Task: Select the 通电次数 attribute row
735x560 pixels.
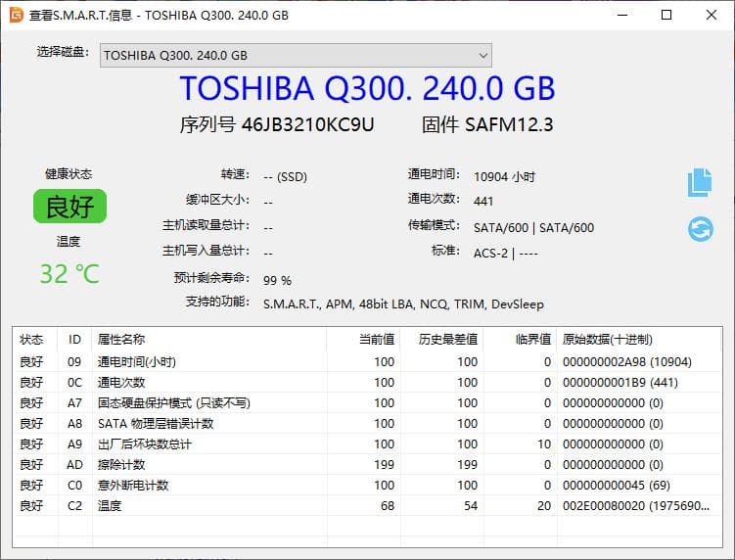Action: [368, 383]
